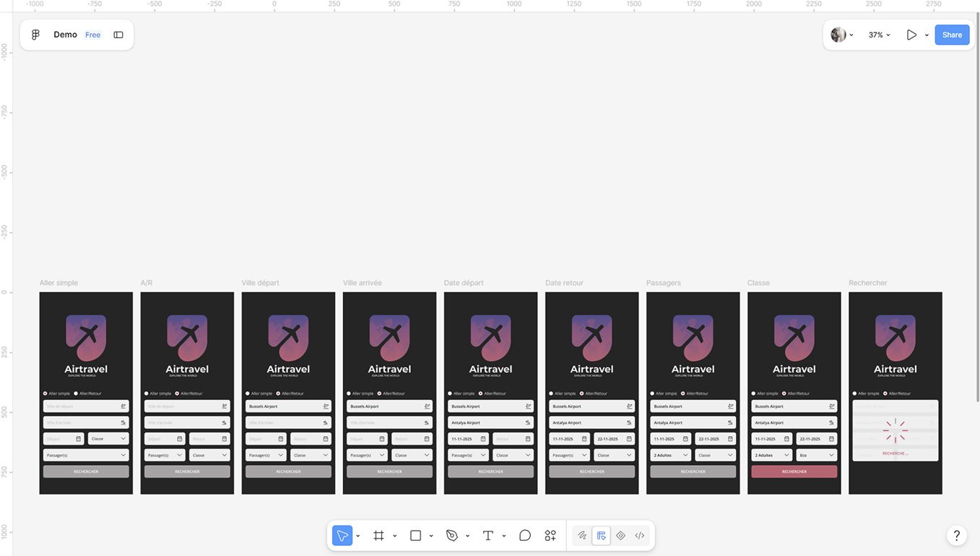Select Aller simple radio in Date retour frame
The width and height of the screenshot is (980, 556).
pyautogui.click(x=550, y=394)
